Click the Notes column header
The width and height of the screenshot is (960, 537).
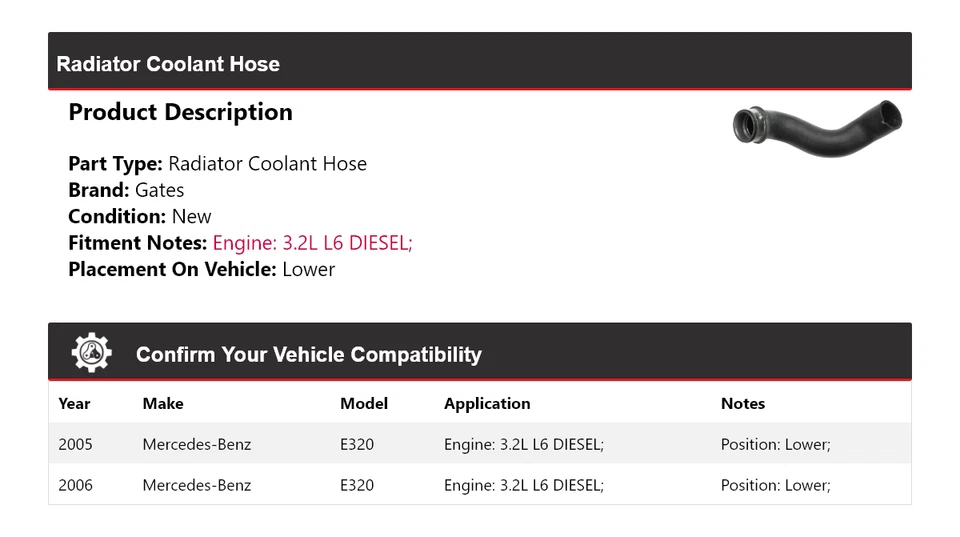click(x=742, y=404)
